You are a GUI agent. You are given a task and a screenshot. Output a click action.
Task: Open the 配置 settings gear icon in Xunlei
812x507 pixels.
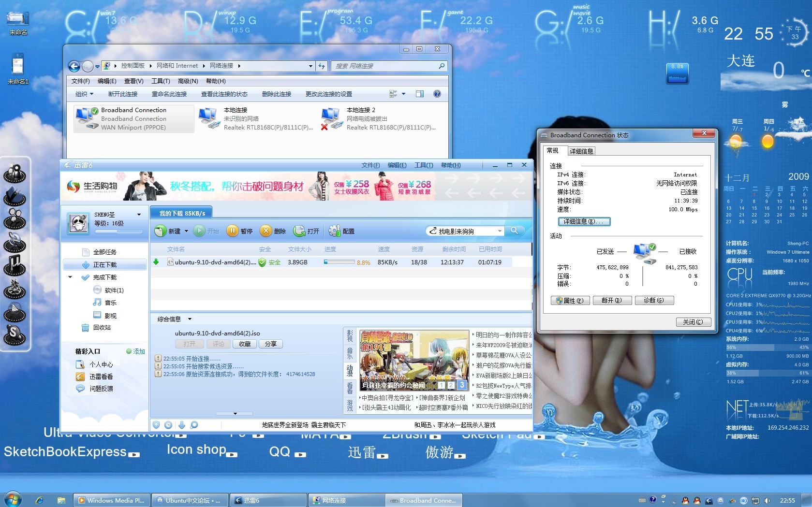pos(334,231)
